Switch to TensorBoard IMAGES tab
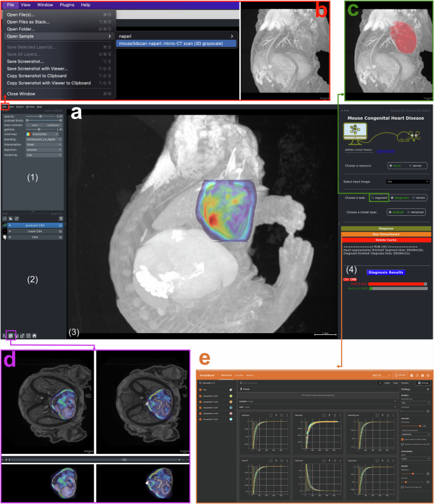Image resolution: width=434 pixels, height=504 pixels. point(250,375)
